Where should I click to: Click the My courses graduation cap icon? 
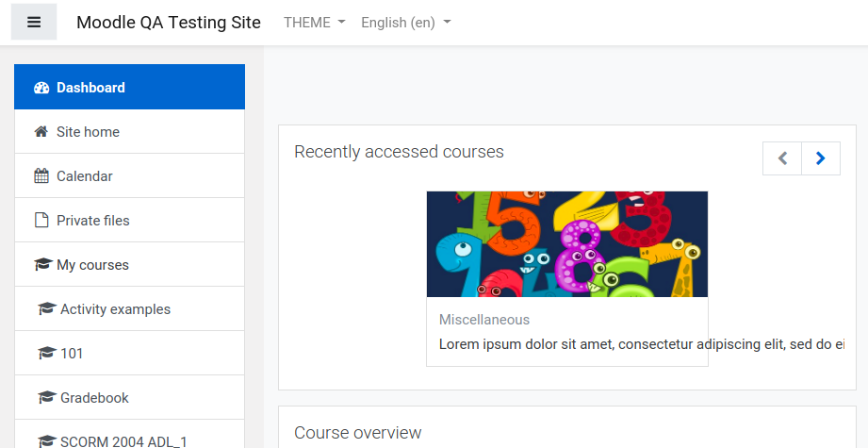tap(43, 264)
